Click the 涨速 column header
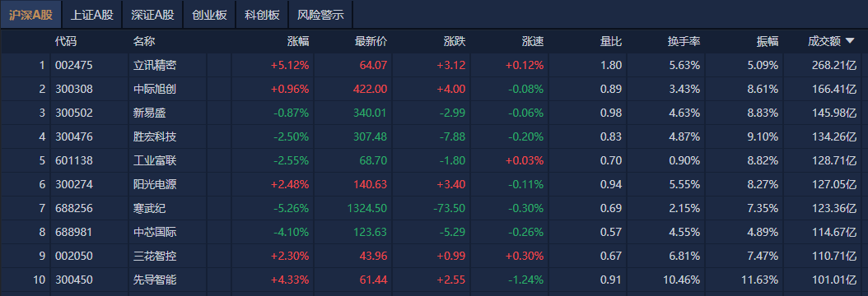Image resolution: width=868 pixels, height=296 pixels. pos(533,41)
